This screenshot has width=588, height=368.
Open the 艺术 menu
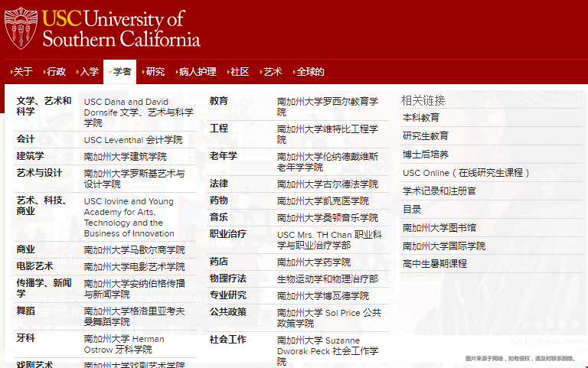(x=271, y=72)
